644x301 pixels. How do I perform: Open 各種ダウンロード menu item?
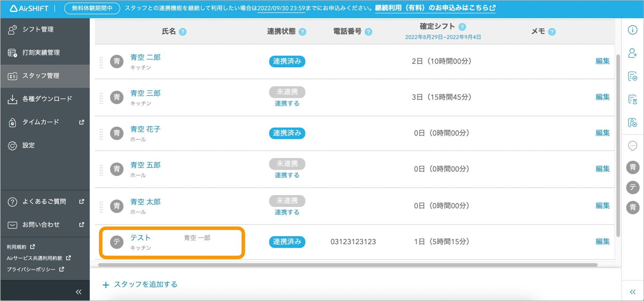(x=47, y=99)
